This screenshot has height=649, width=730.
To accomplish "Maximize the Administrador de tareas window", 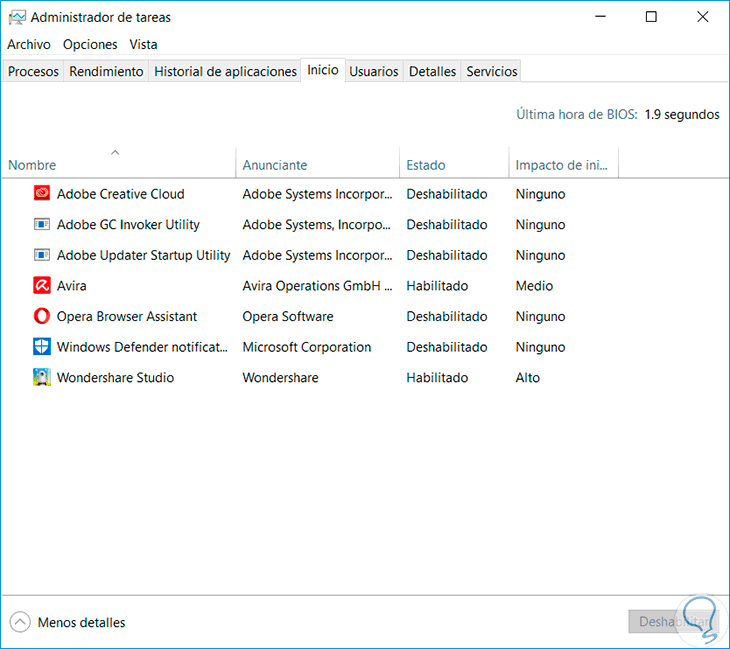I will [x=651, y=17].
